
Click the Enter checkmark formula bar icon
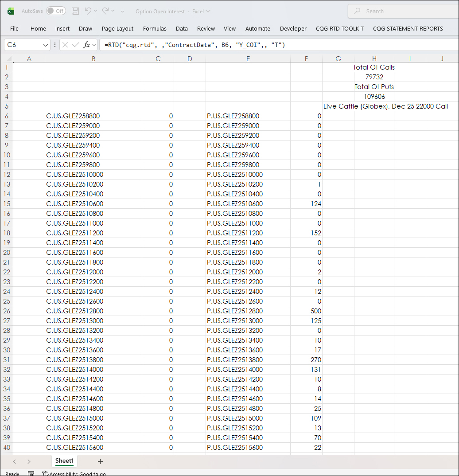tap(76, 45)
